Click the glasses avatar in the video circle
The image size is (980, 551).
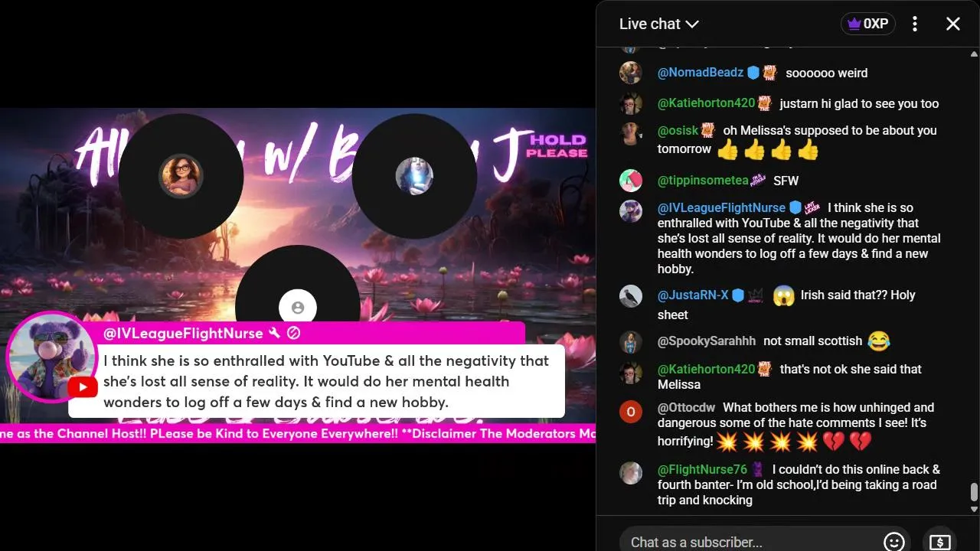coord(181,176)
